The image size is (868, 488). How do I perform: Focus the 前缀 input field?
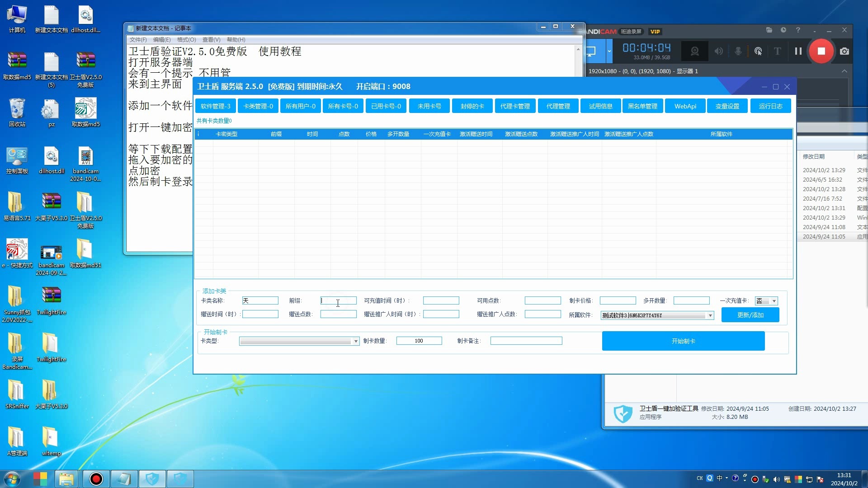click(339, 300)
